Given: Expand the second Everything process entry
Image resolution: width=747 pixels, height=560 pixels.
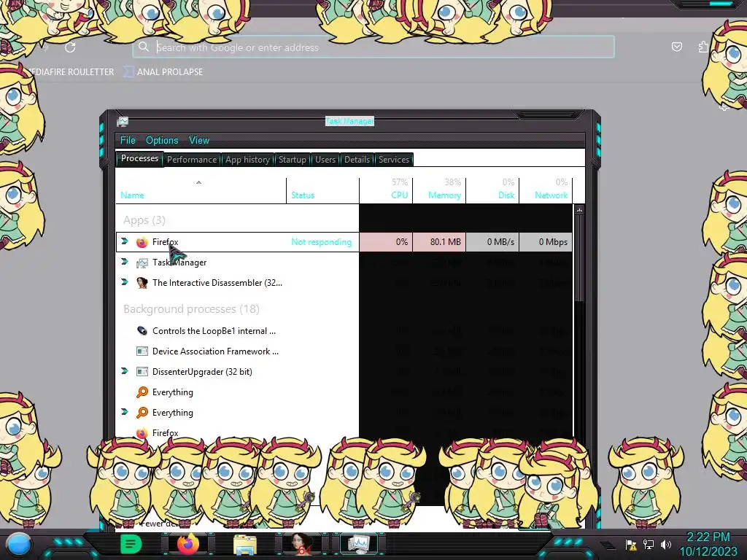Looking at the screenshot, I should (125, 412).
